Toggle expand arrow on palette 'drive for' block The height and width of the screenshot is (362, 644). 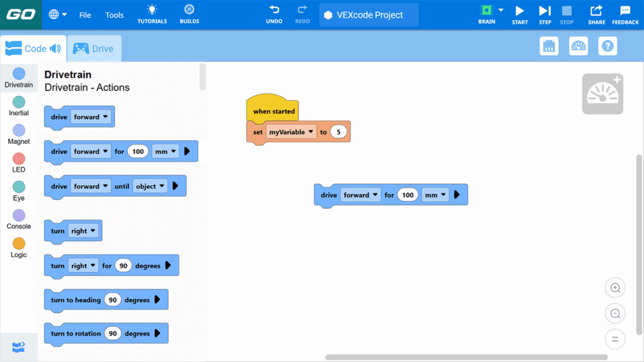point(187,151)
